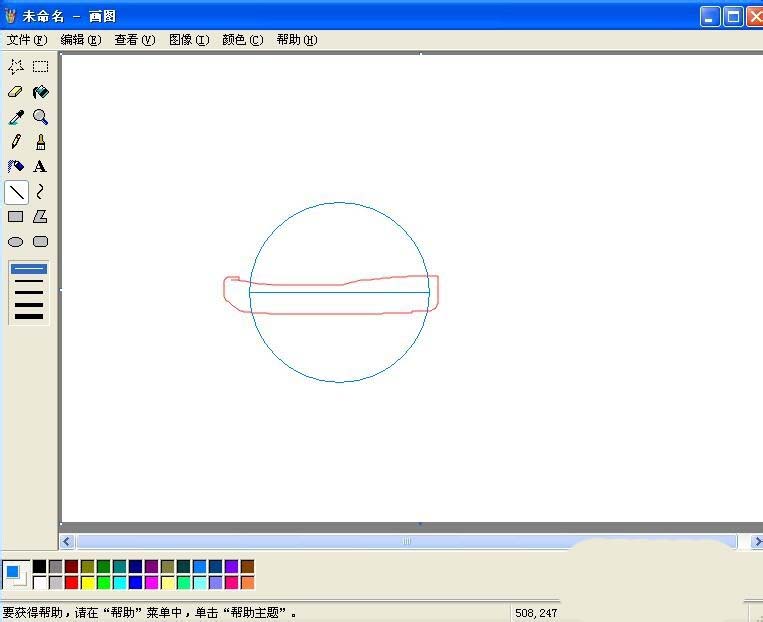Pick the dark red (maroon) swatch
The width and height of the screenshot is (763, 622).
tap(72, 567)
